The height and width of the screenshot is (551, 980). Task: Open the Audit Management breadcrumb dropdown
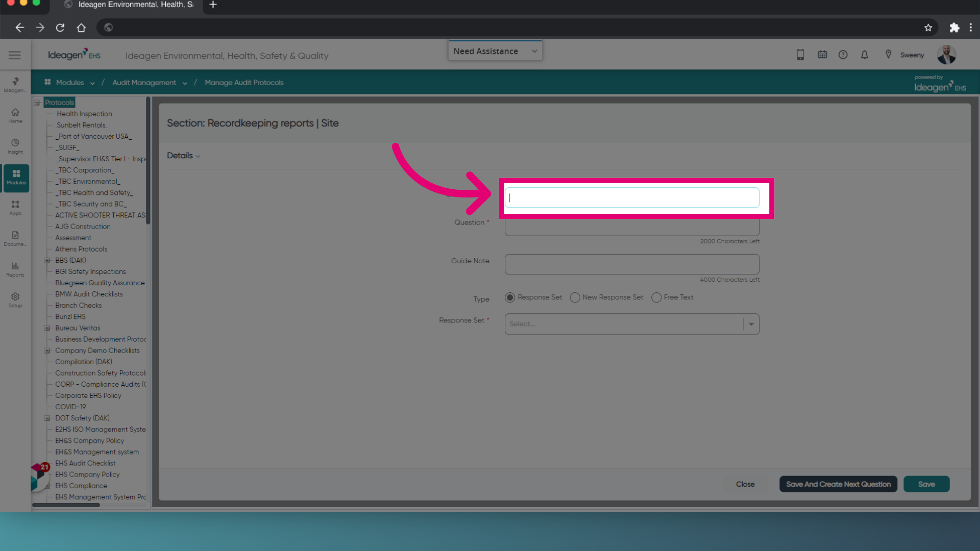(x=185, y=83)
